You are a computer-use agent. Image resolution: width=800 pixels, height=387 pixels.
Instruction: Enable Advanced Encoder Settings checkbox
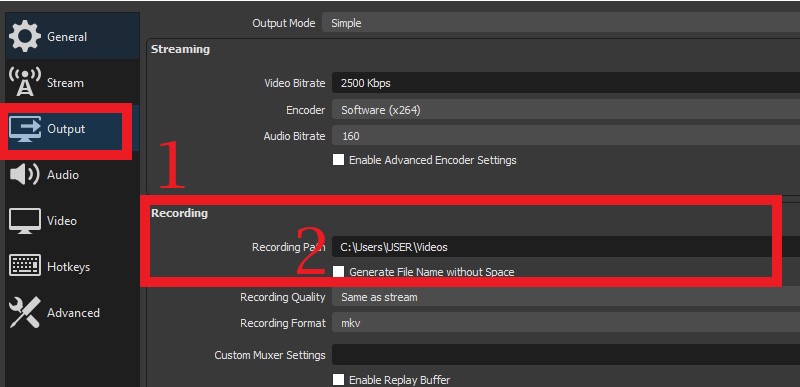click(x=338, y=160)
